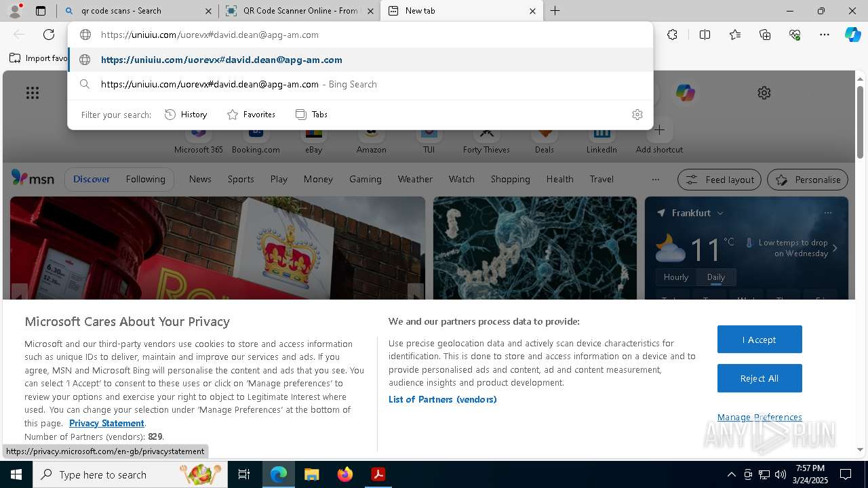Open the Shopping category
868x488 pixels.
510,179
